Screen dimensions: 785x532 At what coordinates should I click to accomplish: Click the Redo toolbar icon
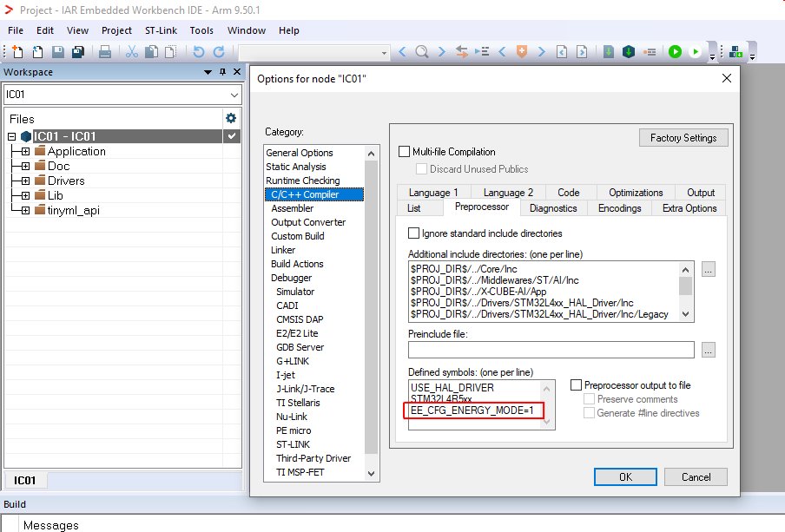(x=219, y=51)
